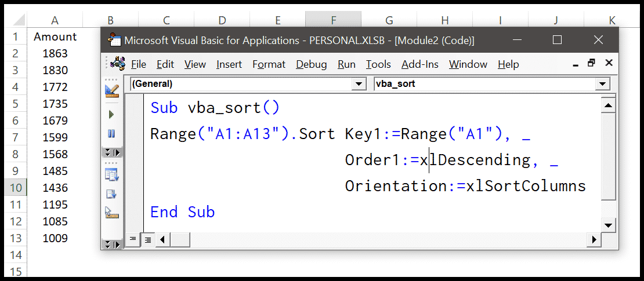The image size is (644, 281).
Task: Click the List Constants icon
Action: (x=112, y=194)
